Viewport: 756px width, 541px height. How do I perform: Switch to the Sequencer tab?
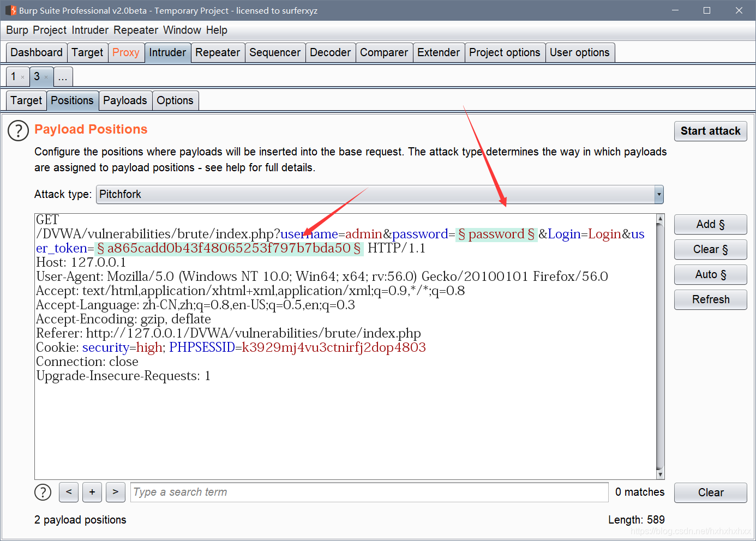(x=275, y=52)
